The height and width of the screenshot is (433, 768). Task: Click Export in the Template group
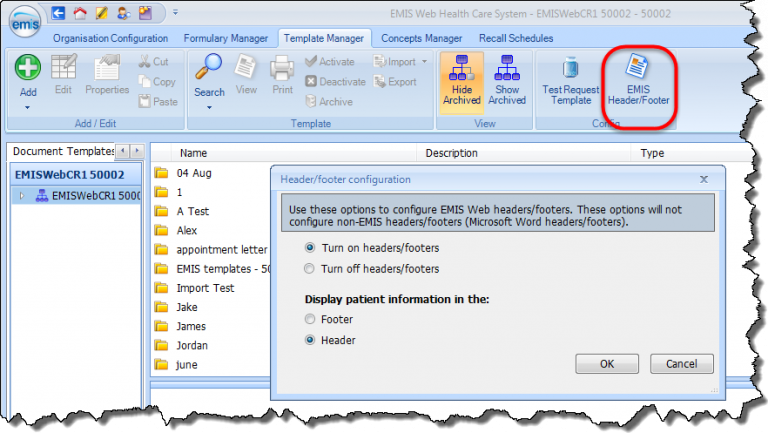[x=395, y=82]
